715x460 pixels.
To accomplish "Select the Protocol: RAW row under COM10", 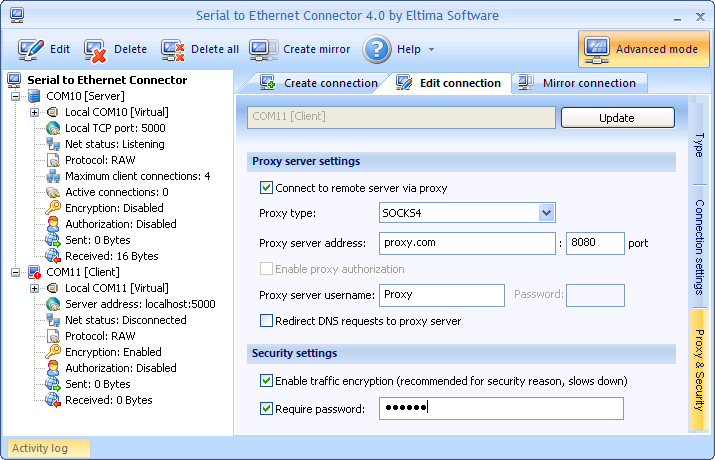I will [x=100, y=160].
